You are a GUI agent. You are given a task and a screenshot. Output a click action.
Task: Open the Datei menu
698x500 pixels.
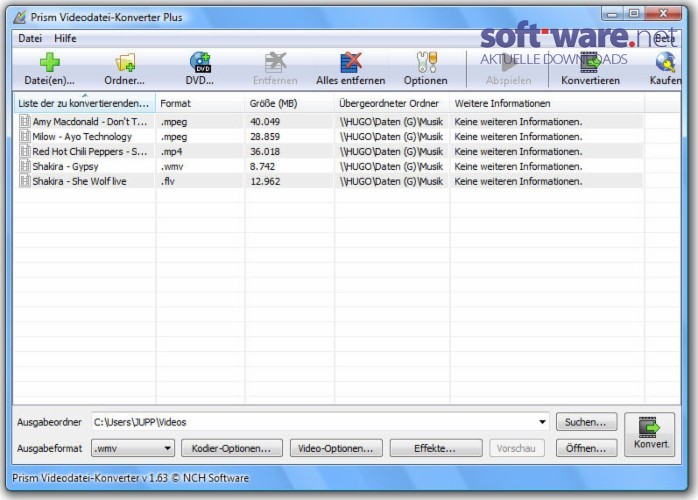tap(30, 38)
